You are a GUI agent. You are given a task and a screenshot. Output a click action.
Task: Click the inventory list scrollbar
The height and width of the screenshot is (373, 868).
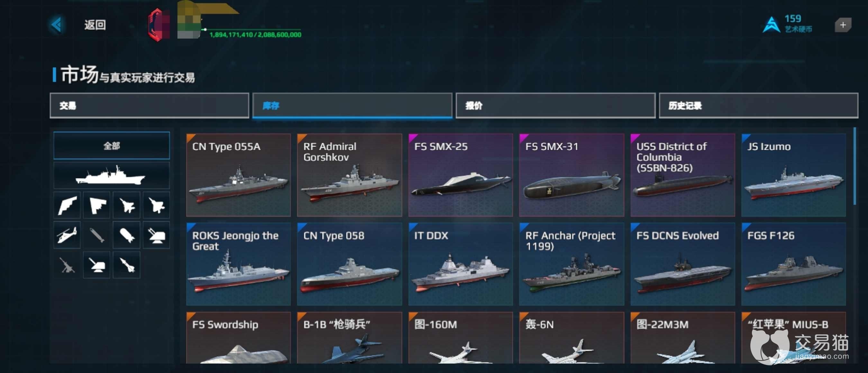(854, 167)
